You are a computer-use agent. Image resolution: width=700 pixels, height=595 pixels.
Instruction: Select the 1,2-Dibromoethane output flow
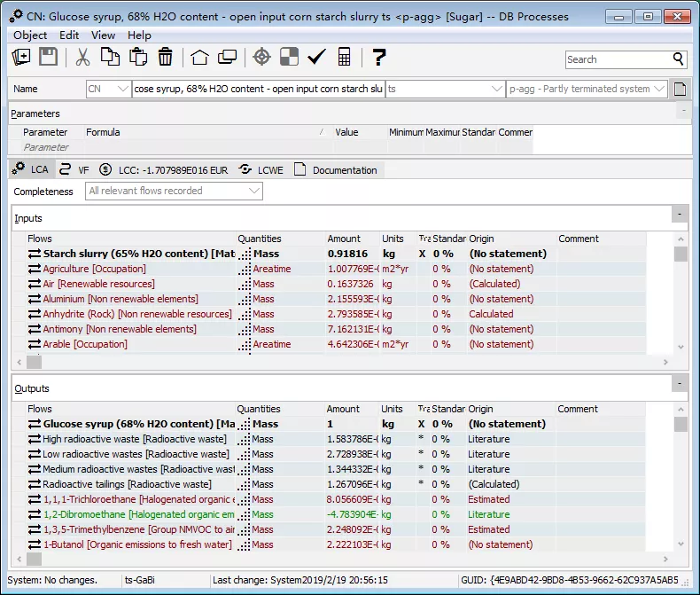(x=138, y=514)
